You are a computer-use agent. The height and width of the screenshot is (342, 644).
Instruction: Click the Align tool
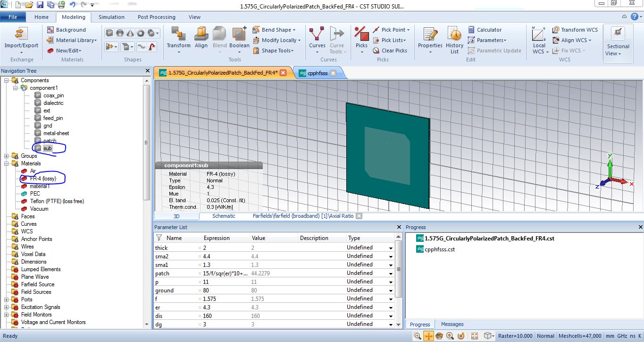click(x=201, y=38)
